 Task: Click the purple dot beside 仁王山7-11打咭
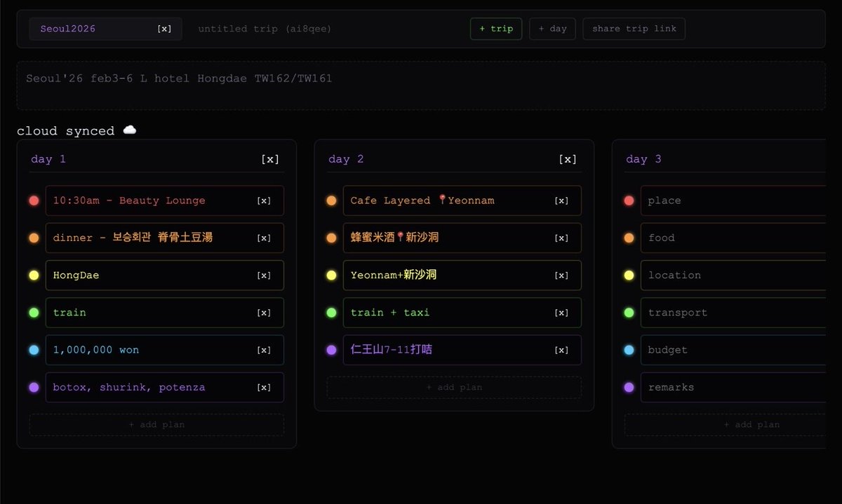pyautogui.click(x=331, y=350)
